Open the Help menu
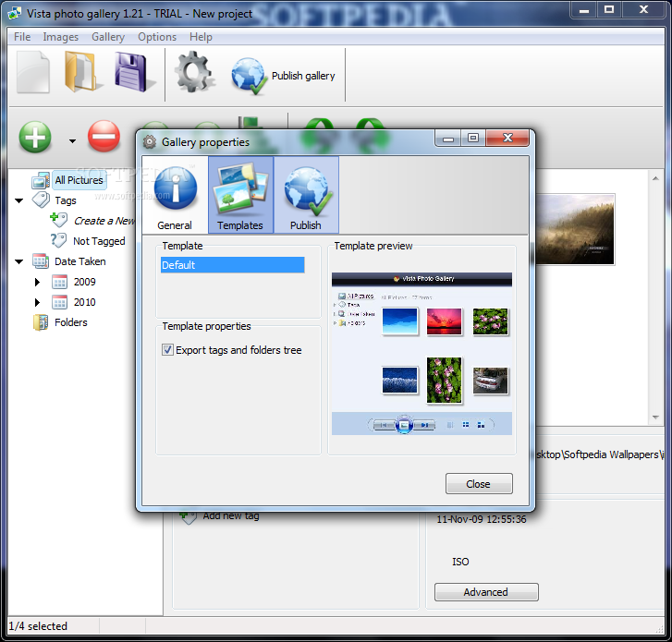Screen dimensions: 672x642 (201, 37)
